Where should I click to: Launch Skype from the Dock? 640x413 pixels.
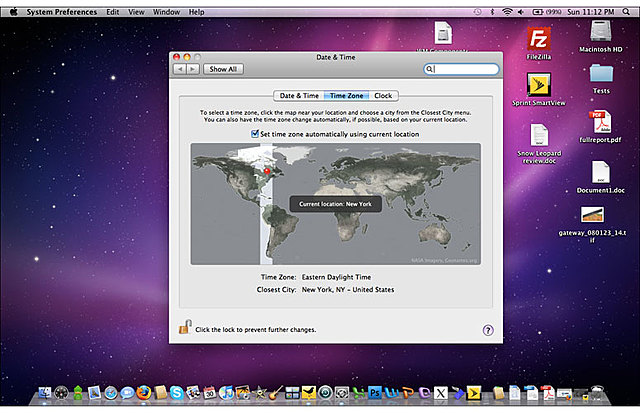click(177, 393)
